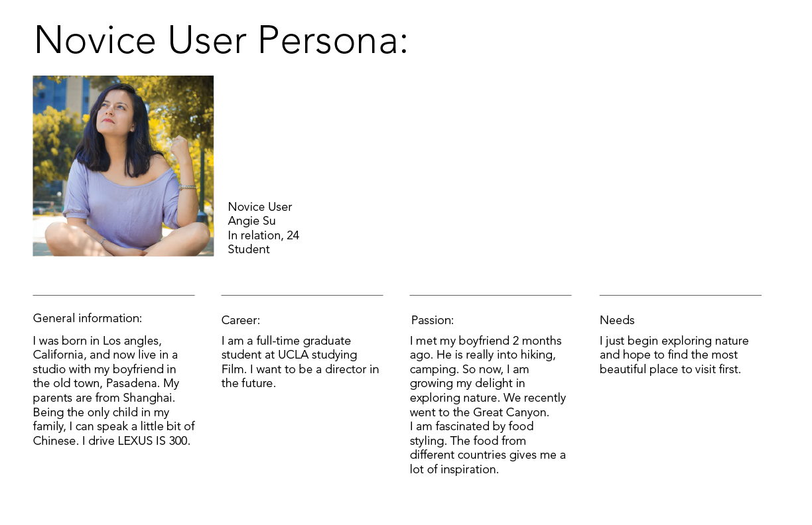The image size is (812, 525).
Task: Click the exploring nature needs paragraph
Action: tap(674, 355)
